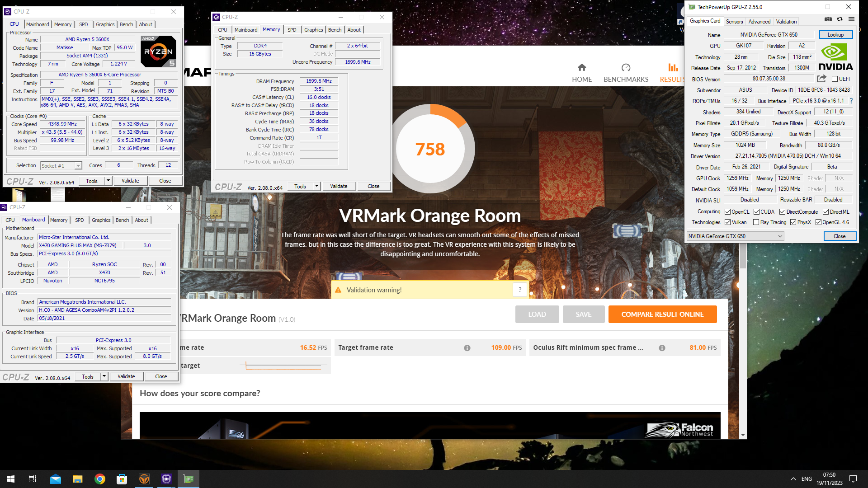Open the VRMark BENCHMARKS section
868x488 pixels.
coord(626,73)
